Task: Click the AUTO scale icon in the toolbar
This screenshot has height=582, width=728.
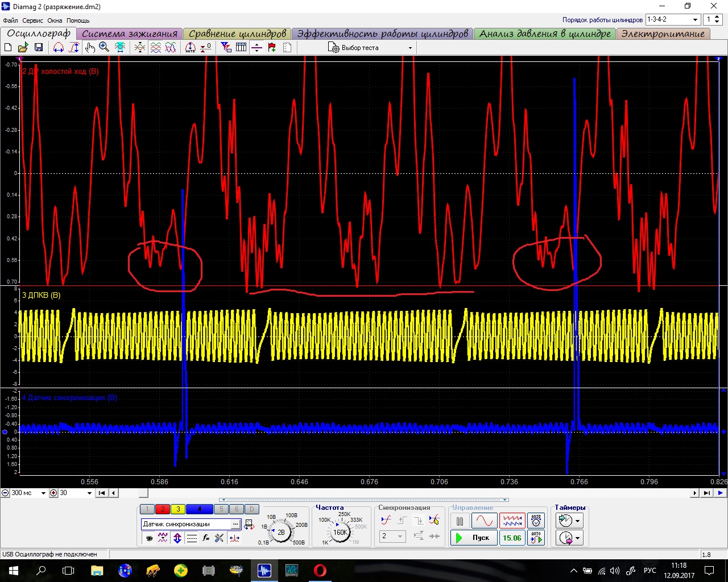Action: pyautogui.click(x=191, y=47)
